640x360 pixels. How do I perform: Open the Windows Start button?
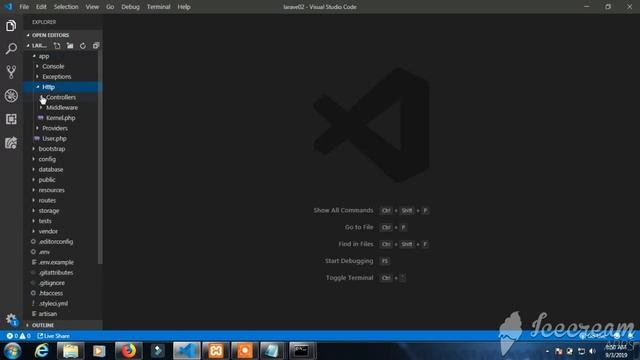[x=12, y=351]
